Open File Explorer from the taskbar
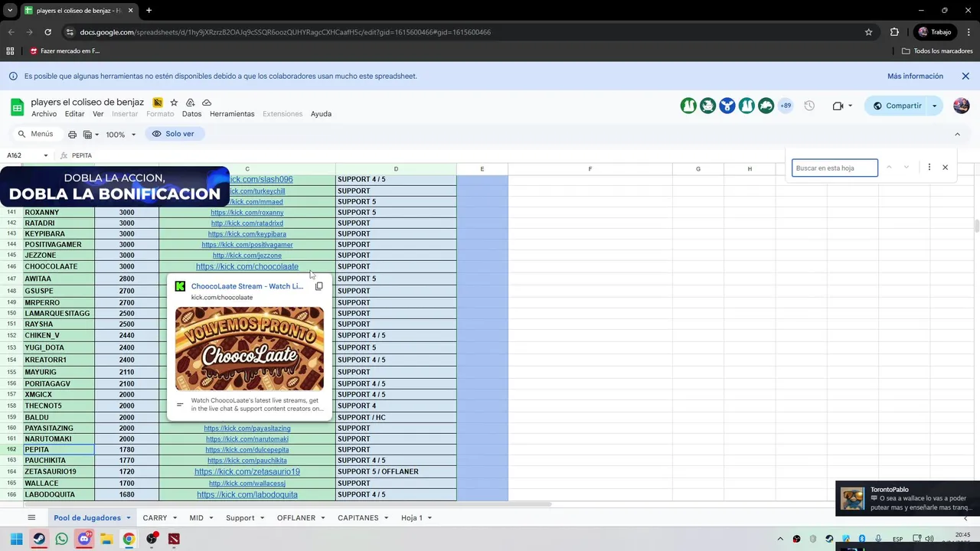 click(106, 539)
